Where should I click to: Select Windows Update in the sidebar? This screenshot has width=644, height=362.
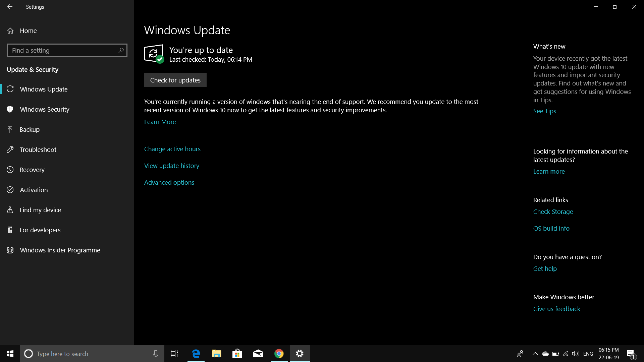coord(67,89)
